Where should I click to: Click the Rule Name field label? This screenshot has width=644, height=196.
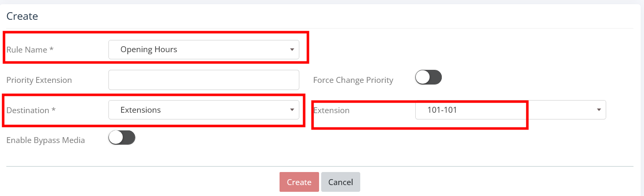[x=30, y=50]
